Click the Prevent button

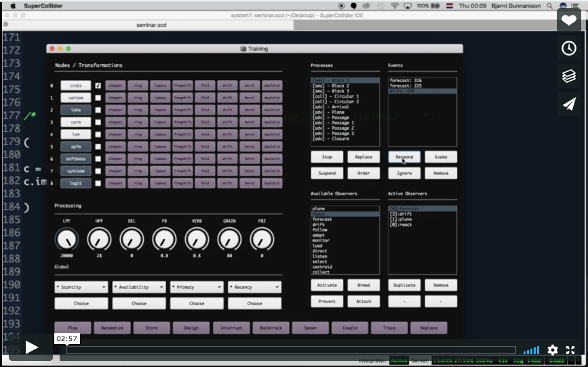(327, 301)
